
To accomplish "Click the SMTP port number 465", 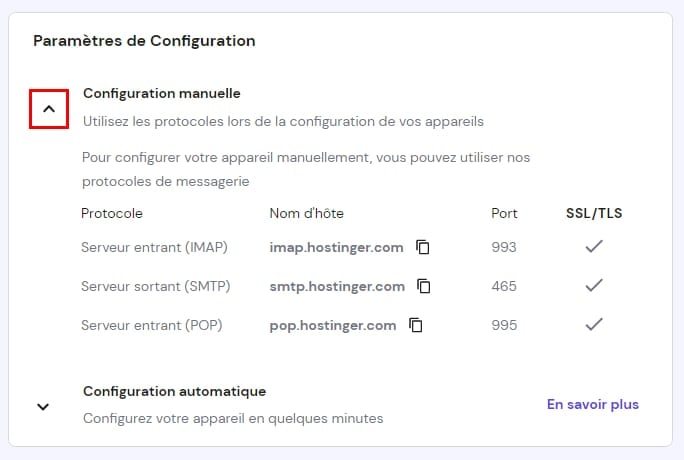I will (504, 286).
